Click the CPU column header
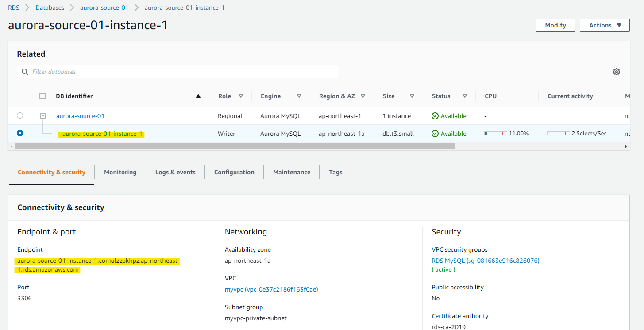Viewport: 644px width, 330px height. [x=490, y=96]
